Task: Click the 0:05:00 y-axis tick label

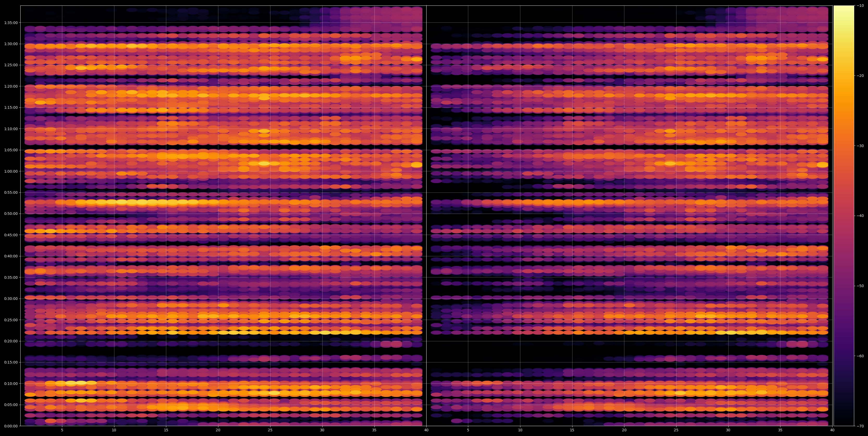Action: (x=11, y=405)
